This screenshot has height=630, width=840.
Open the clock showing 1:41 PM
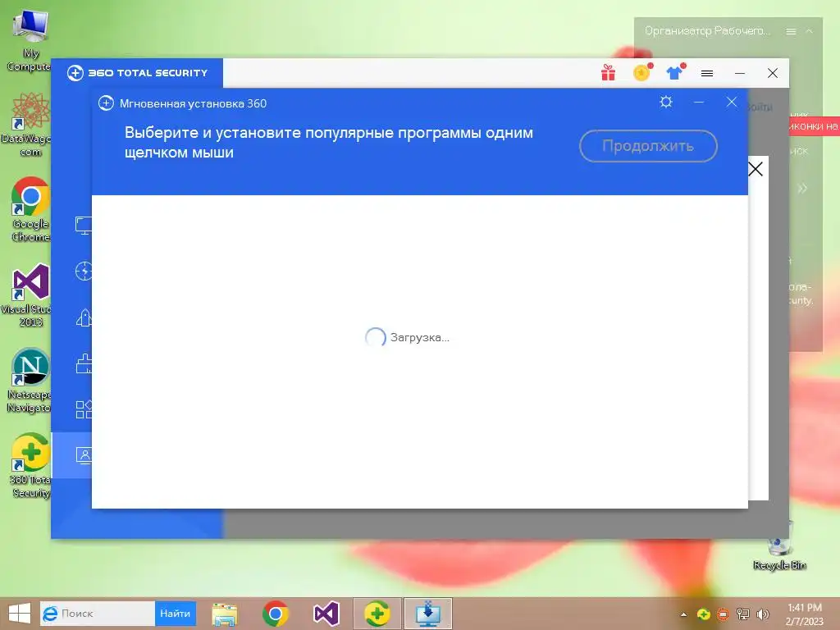[x=804, y=614]
